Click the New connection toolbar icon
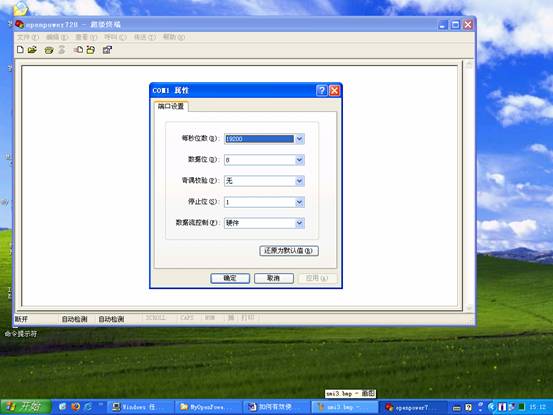Image resolution: width=553 pixels, height=415 pixels. click(x=20, y=50)
